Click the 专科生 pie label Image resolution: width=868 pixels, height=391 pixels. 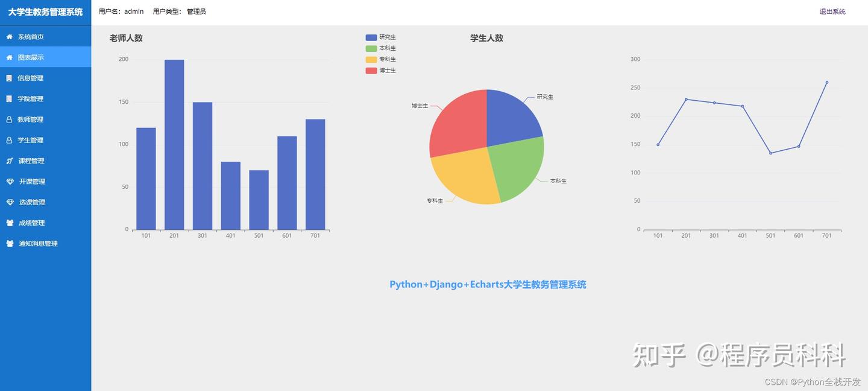435,200
